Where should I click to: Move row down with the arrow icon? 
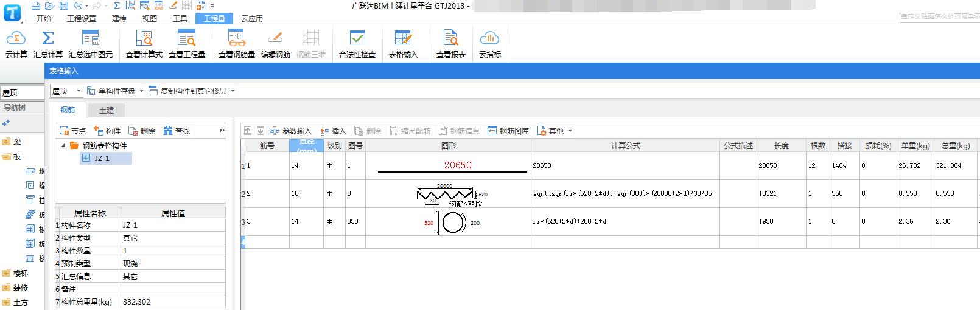pyautogui.click(x=261, y=131)
